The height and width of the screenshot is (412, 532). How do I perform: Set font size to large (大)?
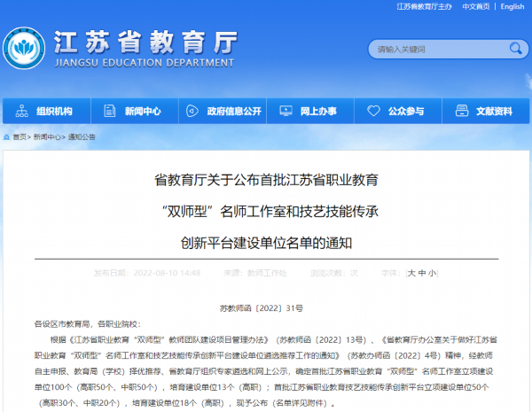coord(411,274)
